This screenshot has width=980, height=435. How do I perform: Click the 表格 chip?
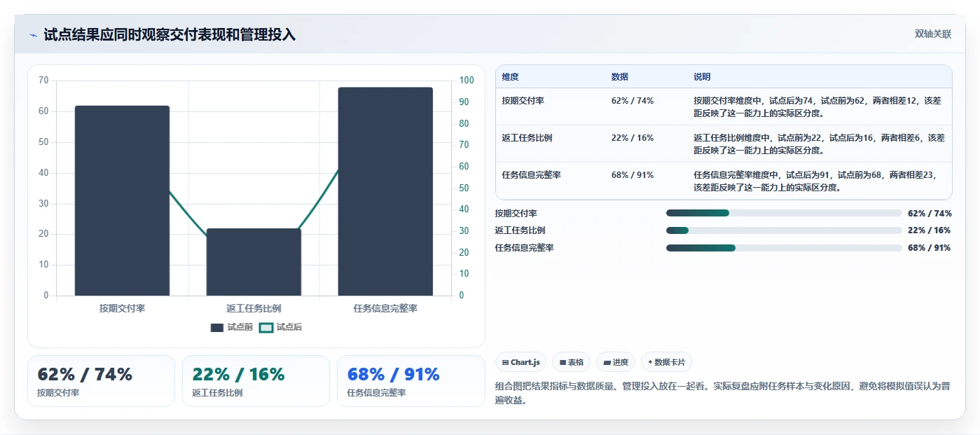572,362
